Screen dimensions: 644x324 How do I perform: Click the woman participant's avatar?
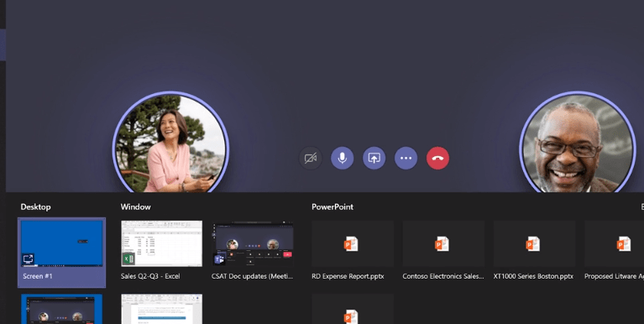(170, 143)
